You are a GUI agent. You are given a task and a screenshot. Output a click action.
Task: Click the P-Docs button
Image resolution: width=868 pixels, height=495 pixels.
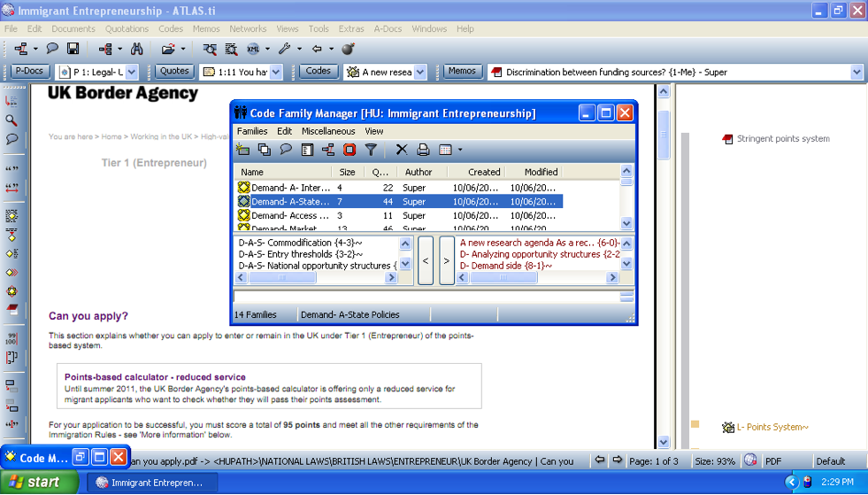30,71
